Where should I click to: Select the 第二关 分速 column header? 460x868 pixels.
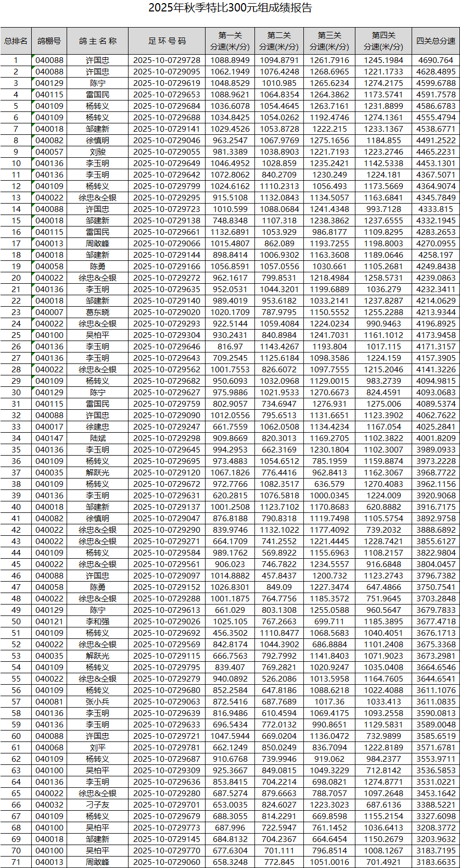tap(279, 41)
